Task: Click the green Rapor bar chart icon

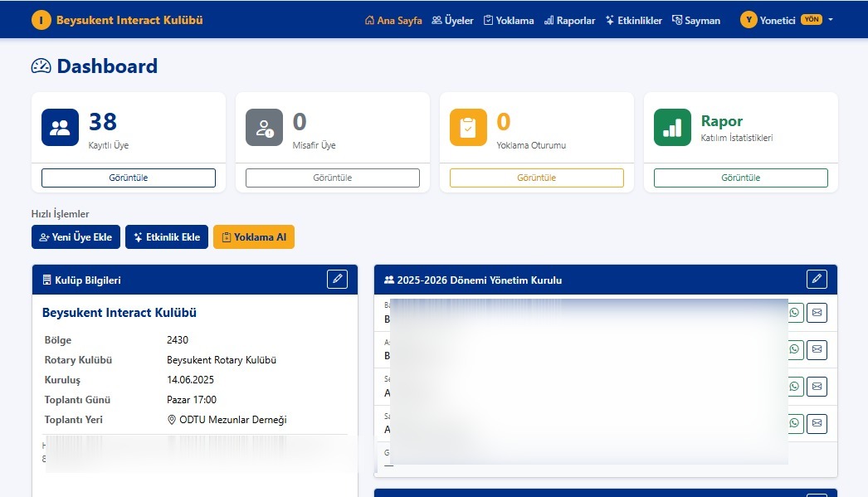Action: (x=672, y=128)
